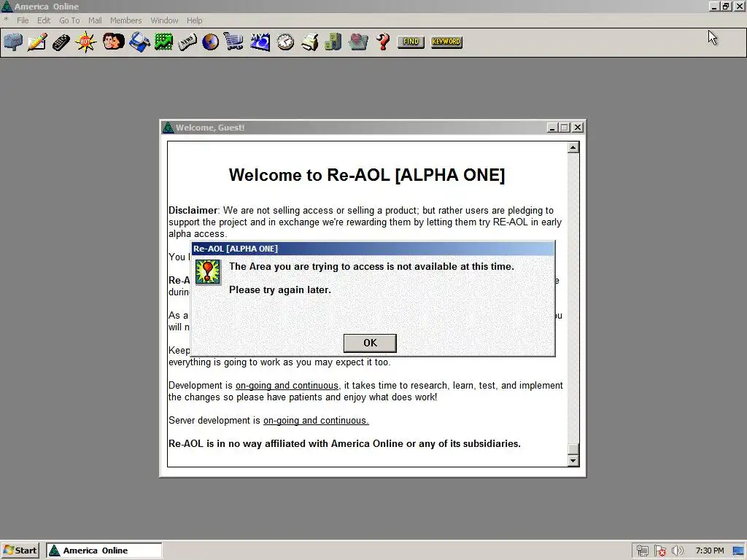Click the AOL logo in main title bar
Image resolution: width=747 pixels, height=560 pixels.
point(7,6)
